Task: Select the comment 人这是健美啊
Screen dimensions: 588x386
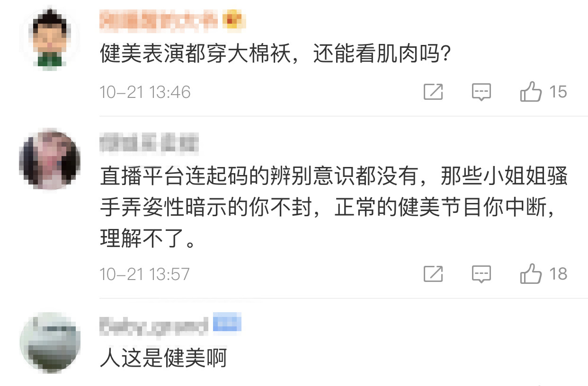Action: pyautogui.click(x=163, y=358)
